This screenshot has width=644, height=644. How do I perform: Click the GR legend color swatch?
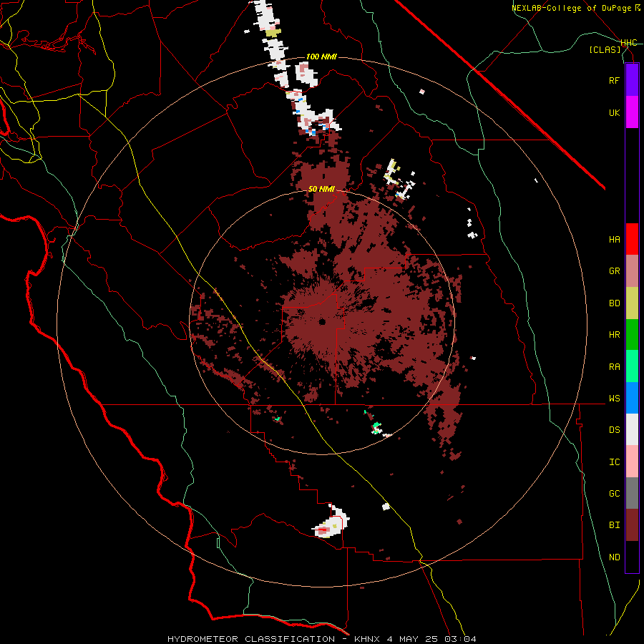pyautogui.click(x=632, y=271)
